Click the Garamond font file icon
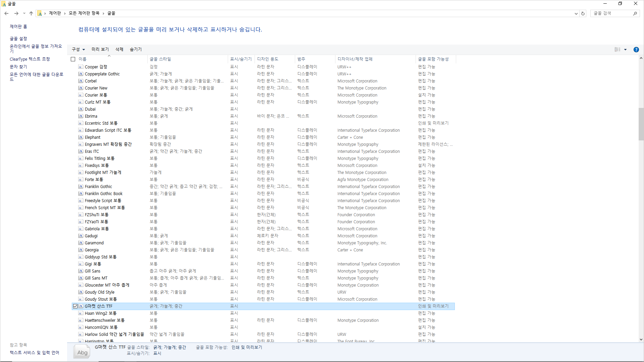This screenshot has width=644, height=362. tap(81, 243)
